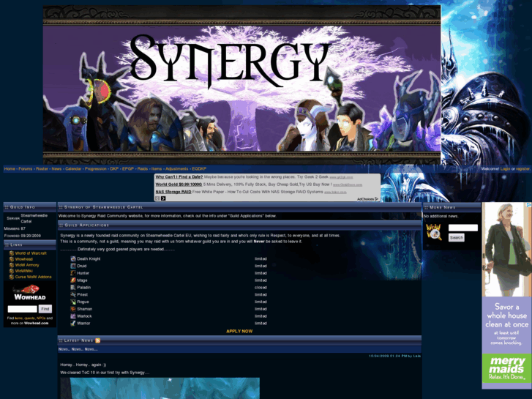
Task: Click the Login link
Action: coord(505,169)
